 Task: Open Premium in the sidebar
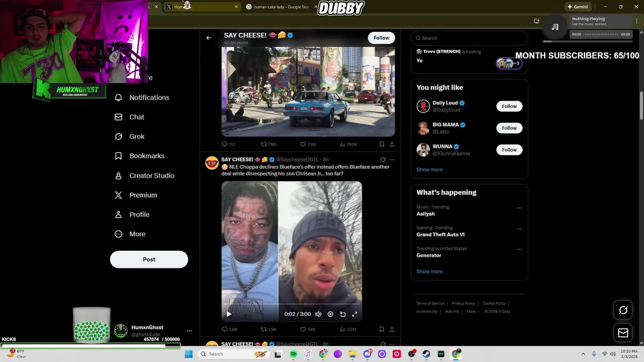(135, 195)
